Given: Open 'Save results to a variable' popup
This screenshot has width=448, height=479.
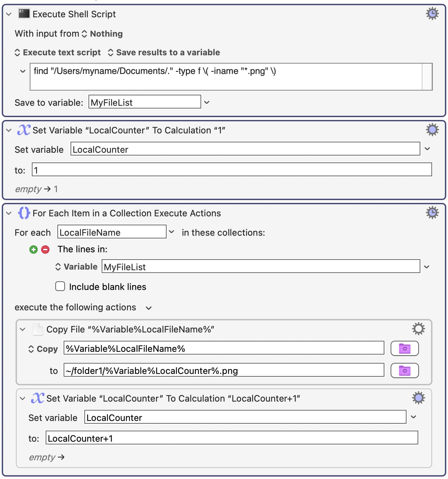Looking at the screenshot, I should pyautogui.click(x=164, y=53).
